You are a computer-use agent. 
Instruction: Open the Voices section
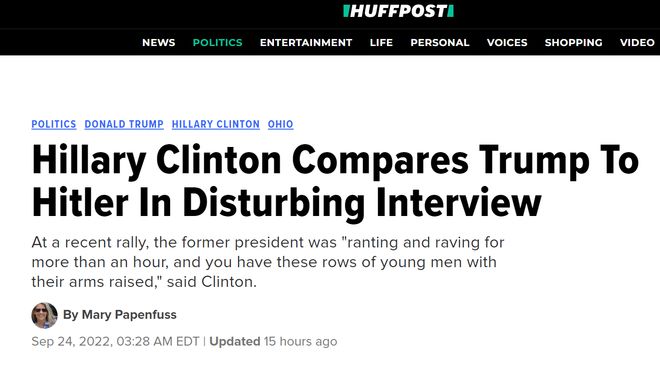click(x=507, y=43)
